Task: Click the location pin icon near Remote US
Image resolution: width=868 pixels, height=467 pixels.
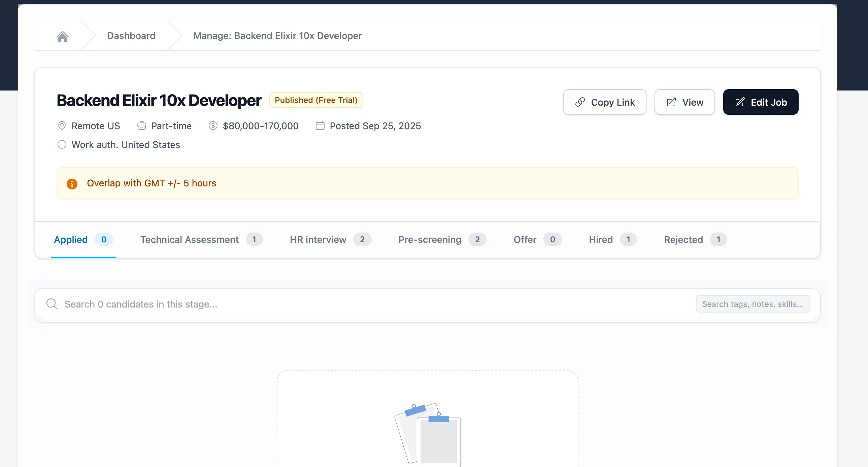Action: 62,125
